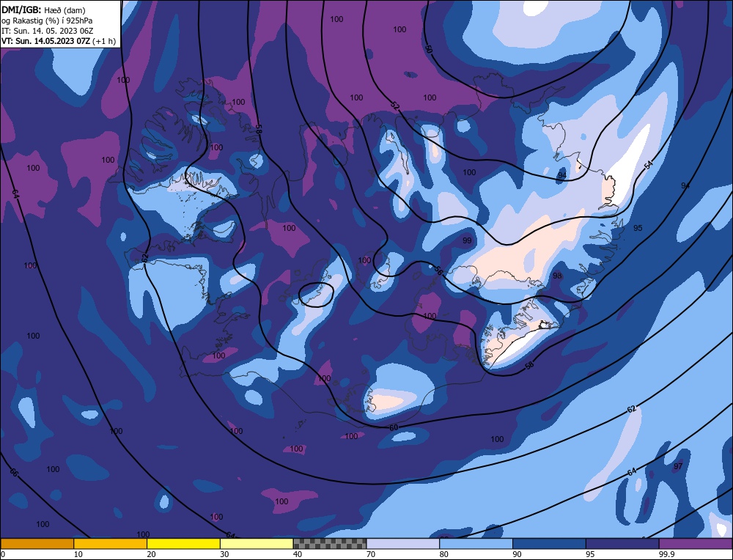Viewport: 733px width, 560px height.
Task: Click the '60' contour line label
Action: (x=394, y=428)
